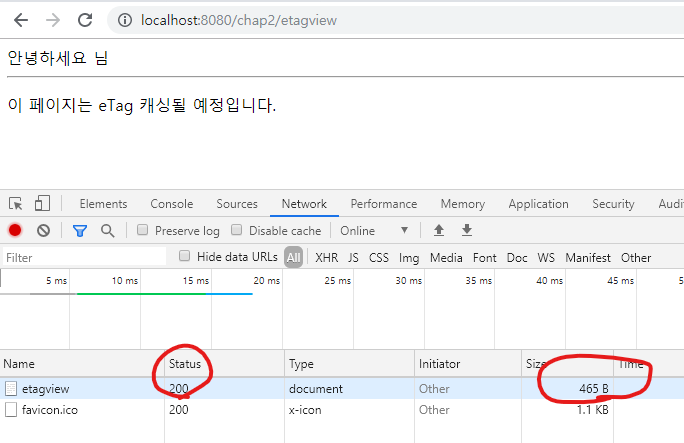Click the 465 B size value
Screen dimensions: 684x443
tap(594, 388)
